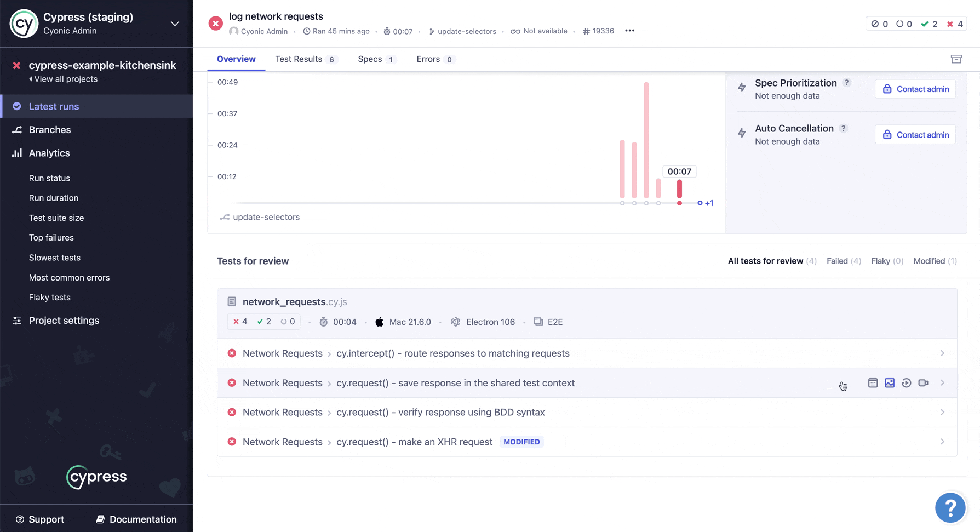Click the Auto Cancellation help icon
Screen dimensions: 980x532
click(844, 128)
